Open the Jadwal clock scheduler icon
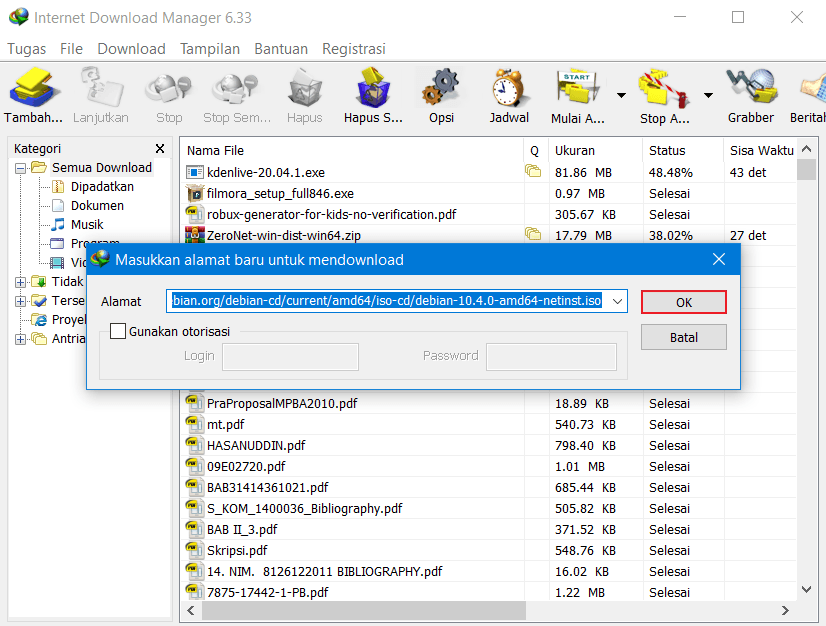This screenshot has width=826, height=626. pyautogui.click(x=508, y=87)
